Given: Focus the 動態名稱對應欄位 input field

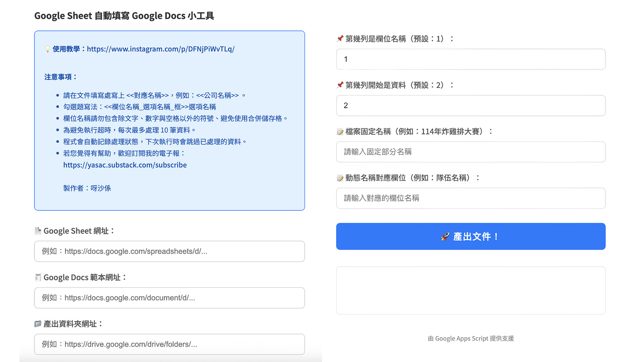Looking at the screenshot, I should point(471,198).
